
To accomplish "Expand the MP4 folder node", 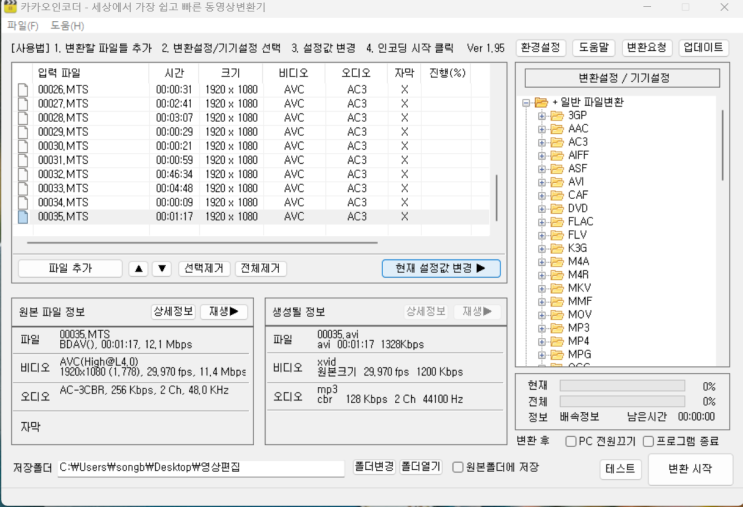I will click(542, 342).
